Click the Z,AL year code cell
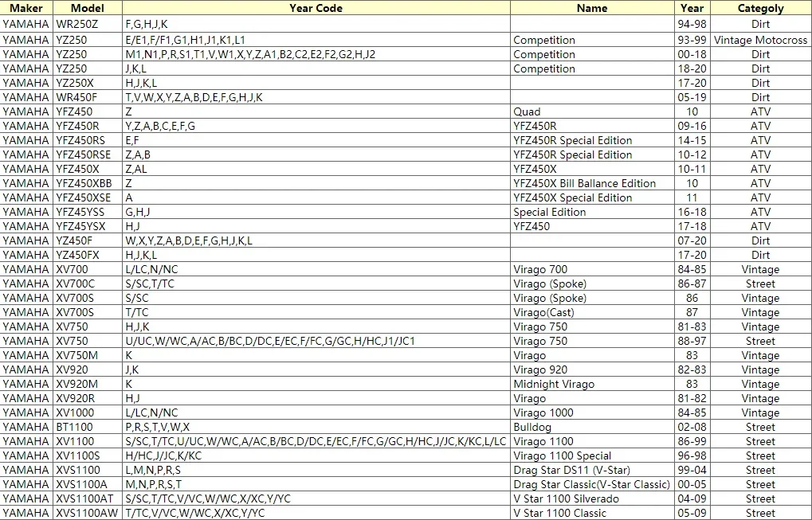This screenshot has height=520, width=812. (316, 169)
